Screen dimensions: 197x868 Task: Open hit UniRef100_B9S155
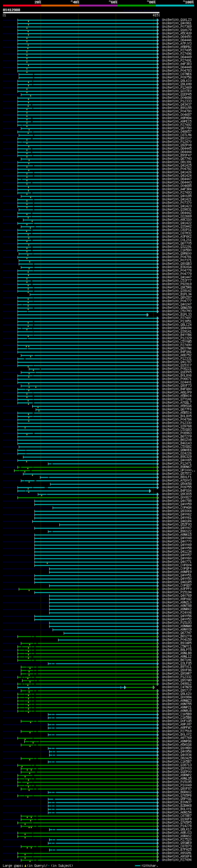[177, 108]
